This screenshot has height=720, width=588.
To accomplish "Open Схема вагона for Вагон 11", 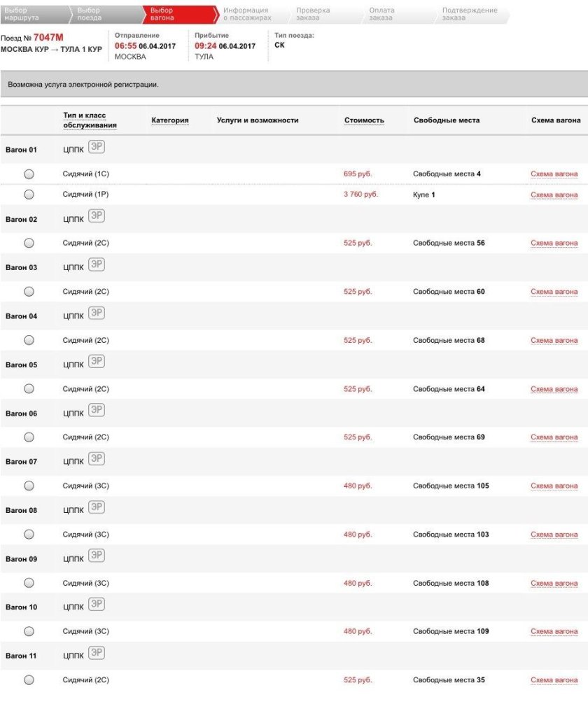I will tap(554, 681).
